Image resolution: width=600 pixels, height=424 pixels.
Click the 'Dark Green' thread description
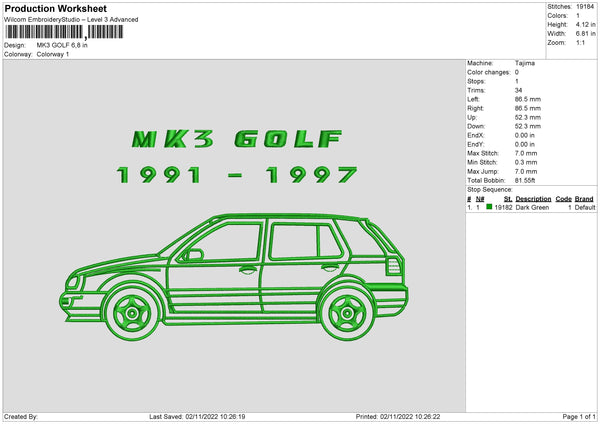click(532, 207)
